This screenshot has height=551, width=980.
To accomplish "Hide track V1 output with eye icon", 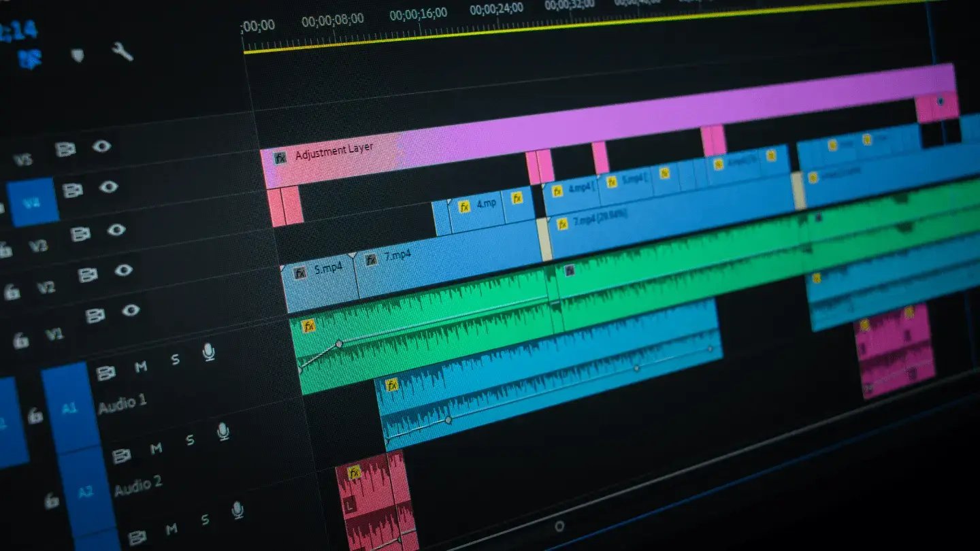I will point(130,311).
